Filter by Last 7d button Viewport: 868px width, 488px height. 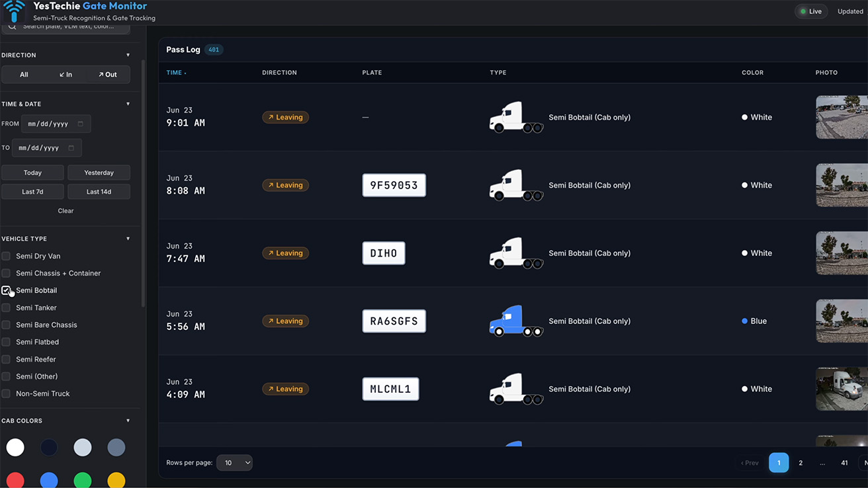tap(32, 192)
